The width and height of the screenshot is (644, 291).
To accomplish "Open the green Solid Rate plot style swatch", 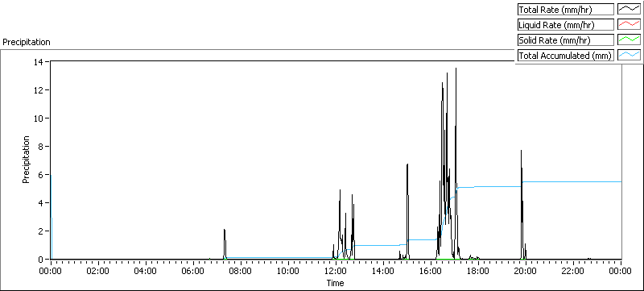I will [x=630, y=39].
